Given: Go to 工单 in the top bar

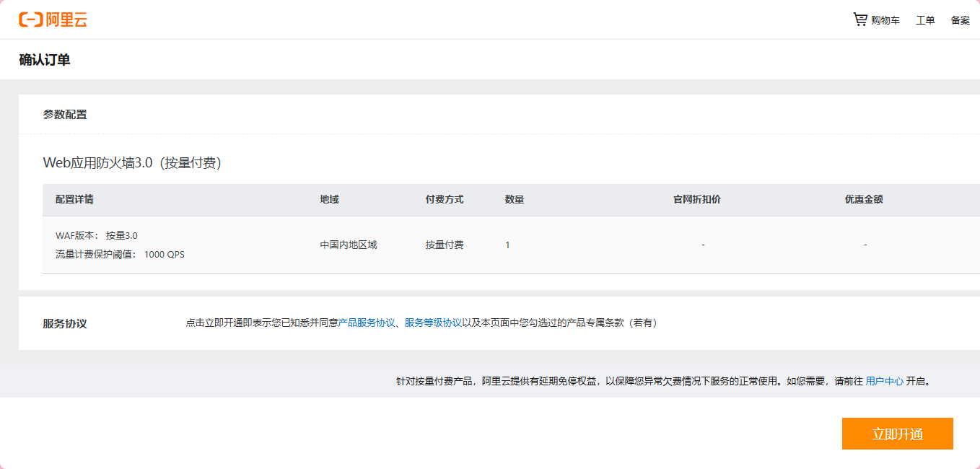Looking at the screenshot, I should [925, 20].
